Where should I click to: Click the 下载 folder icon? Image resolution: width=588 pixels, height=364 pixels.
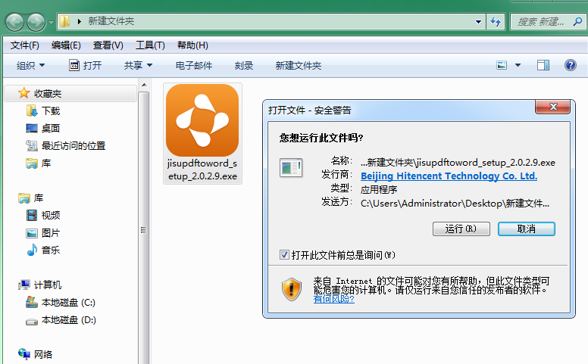coord(32,110)
